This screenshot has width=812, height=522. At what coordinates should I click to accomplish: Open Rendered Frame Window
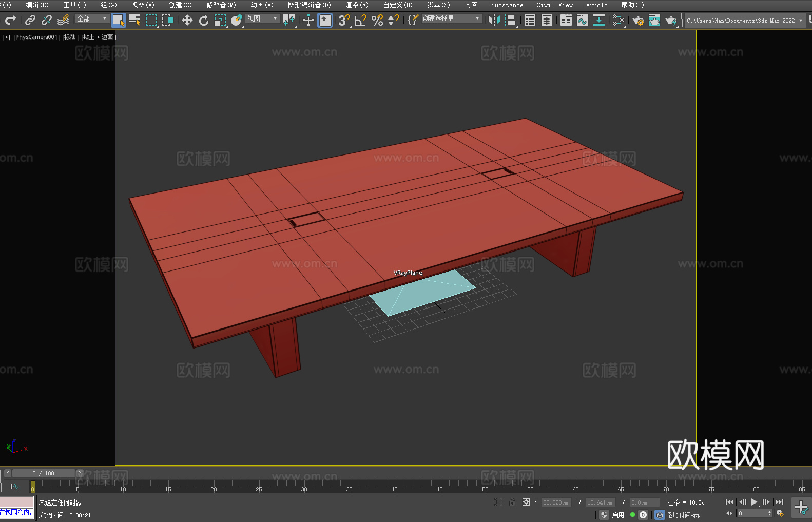point(654,20)
